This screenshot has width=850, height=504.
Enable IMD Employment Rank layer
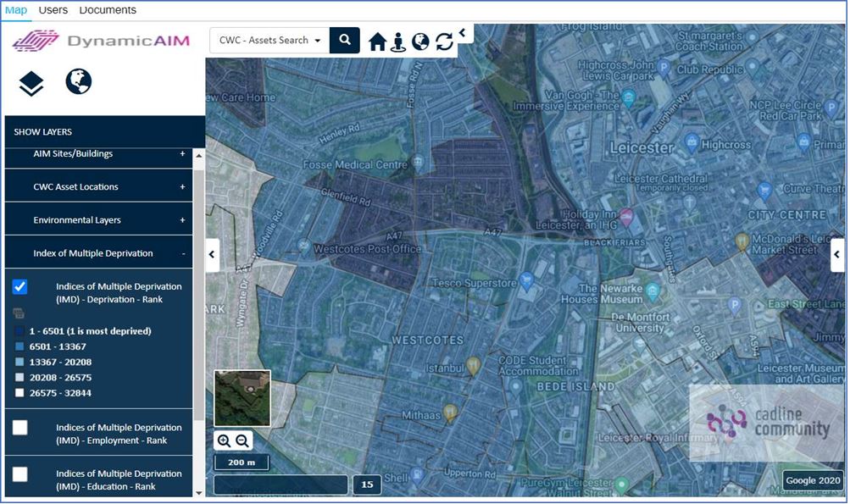coord(20,428)
